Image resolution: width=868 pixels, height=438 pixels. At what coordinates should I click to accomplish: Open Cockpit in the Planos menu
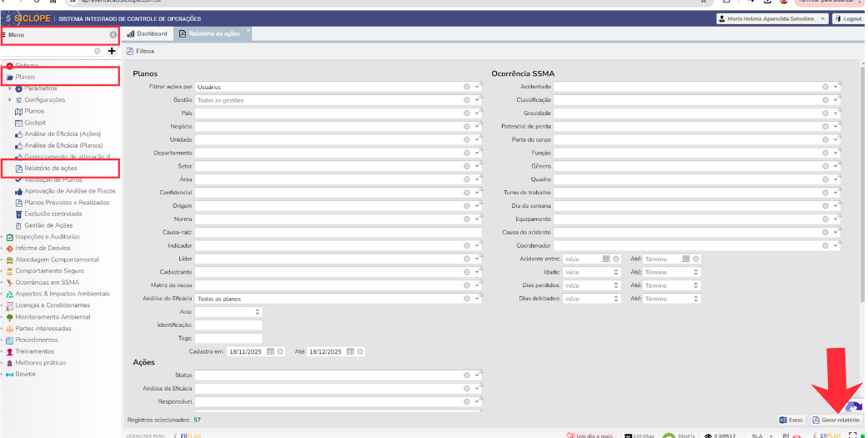34,123
